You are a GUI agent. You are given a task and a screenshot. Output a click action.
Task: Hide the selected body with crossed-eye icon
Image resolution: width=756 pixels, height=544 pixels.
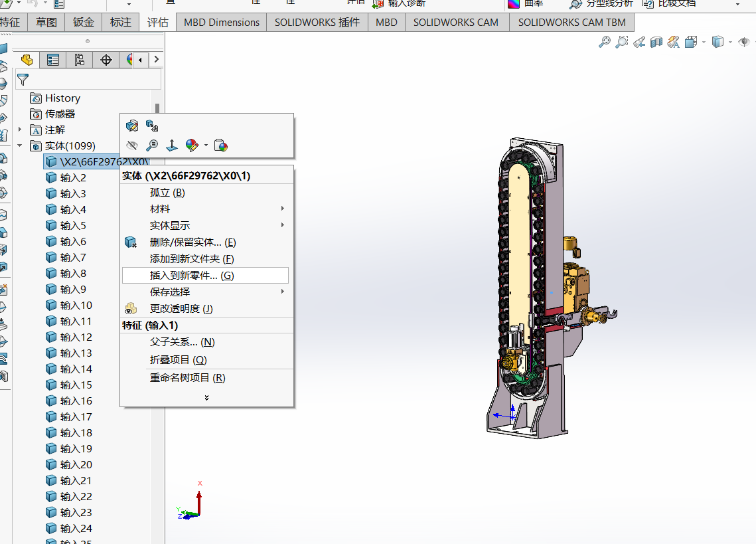(131, 145)
